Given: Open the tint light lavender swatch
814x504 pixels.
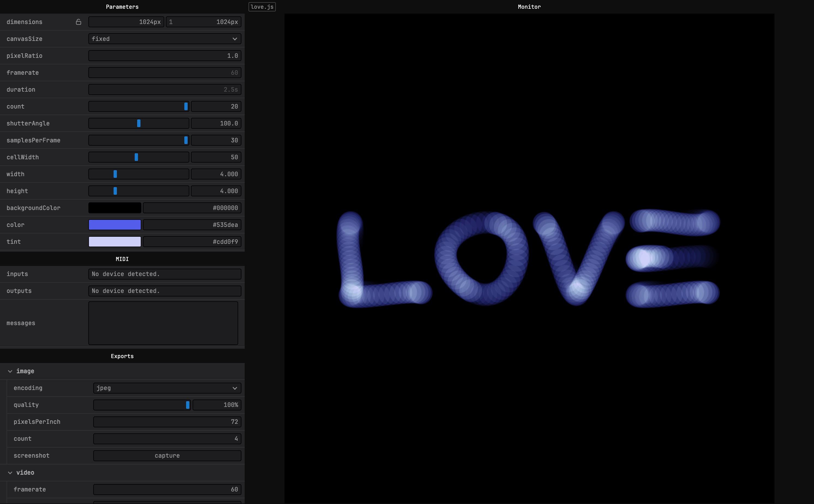Looking at the screenshot, I should coord(115,242).
